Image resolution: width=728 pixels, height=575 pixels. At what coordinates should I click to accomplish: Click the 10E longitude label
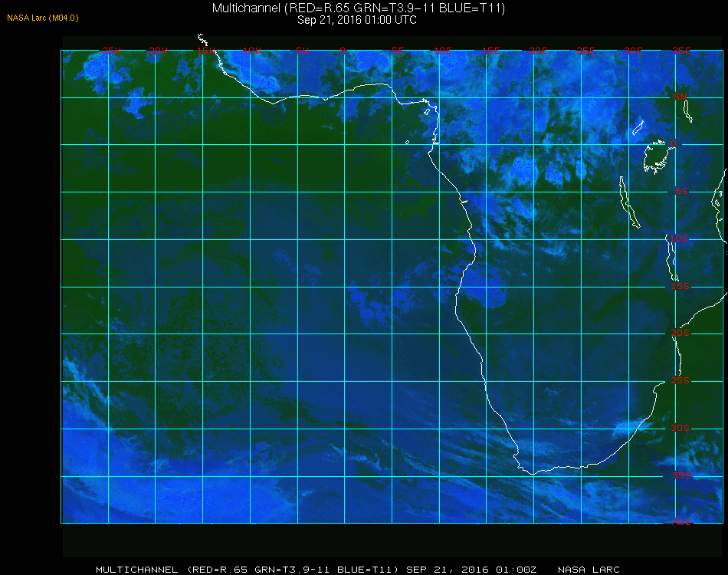[x=442, y=51]
